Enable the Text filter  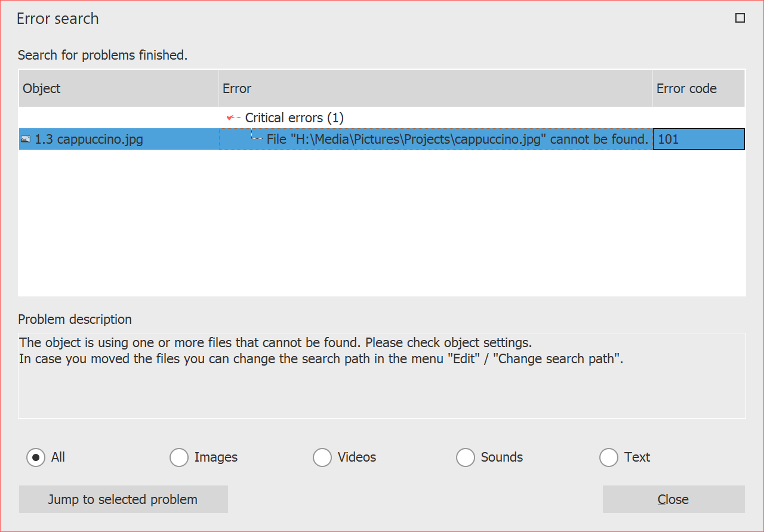(609, 457)
